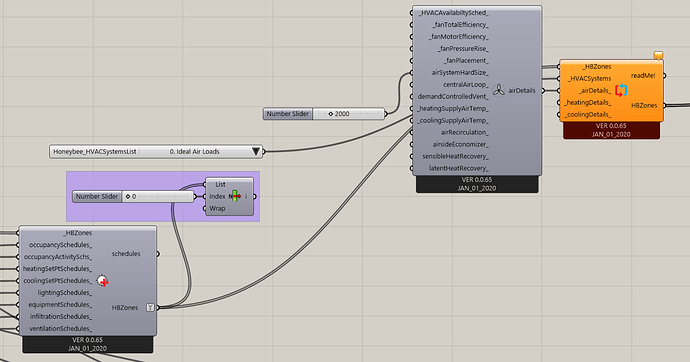Click the clock icon on schedules component
This screenshot has height=362, width=690.
point(102,281)
